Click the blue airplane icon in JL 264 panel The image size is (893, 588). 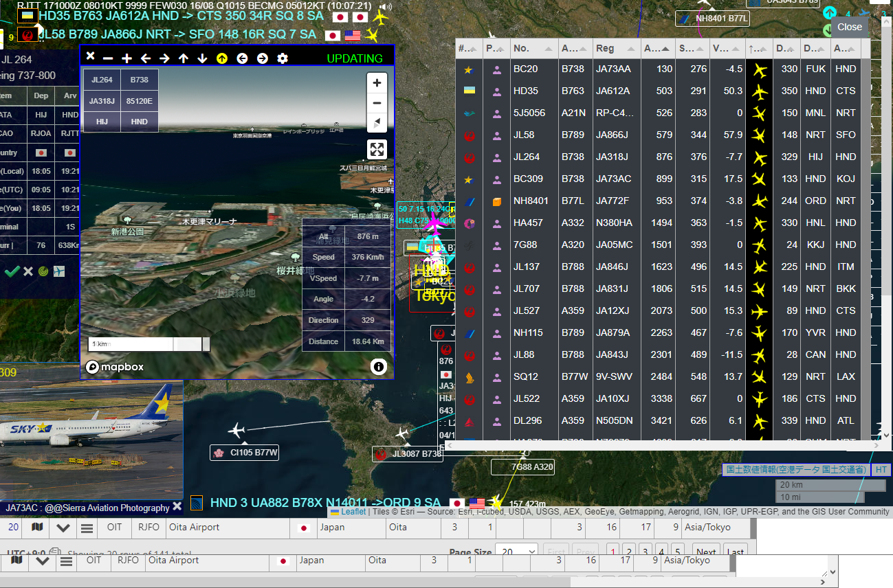click(59, 271)
